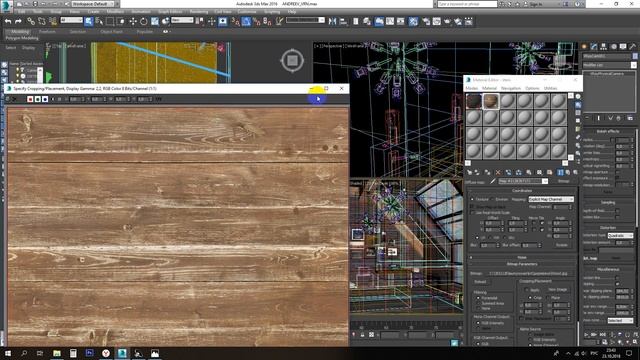Click Reset Map/Material red X icon
This screenshot has width=640, height=360.
[x=498, y=172]
